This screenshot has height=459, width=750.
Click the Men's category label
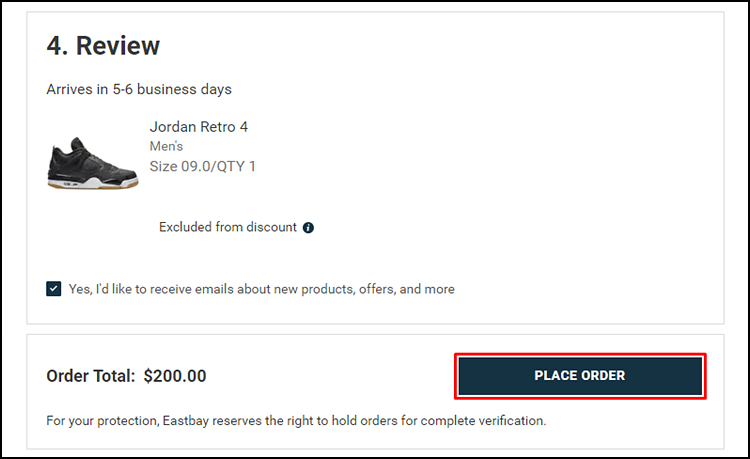point(166,146)
